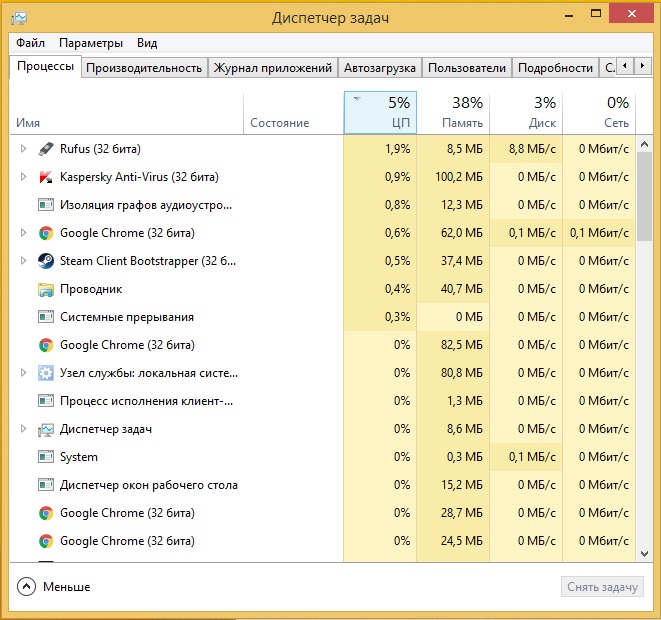
Task: Select the Системные прерывания process name
Action: (127, 317)
